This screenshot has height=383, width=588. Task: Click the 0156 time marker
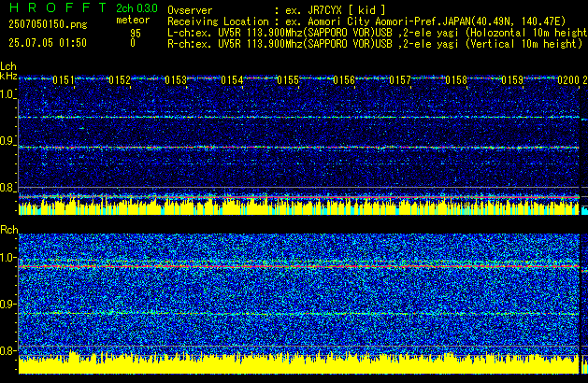pos(344,80)
